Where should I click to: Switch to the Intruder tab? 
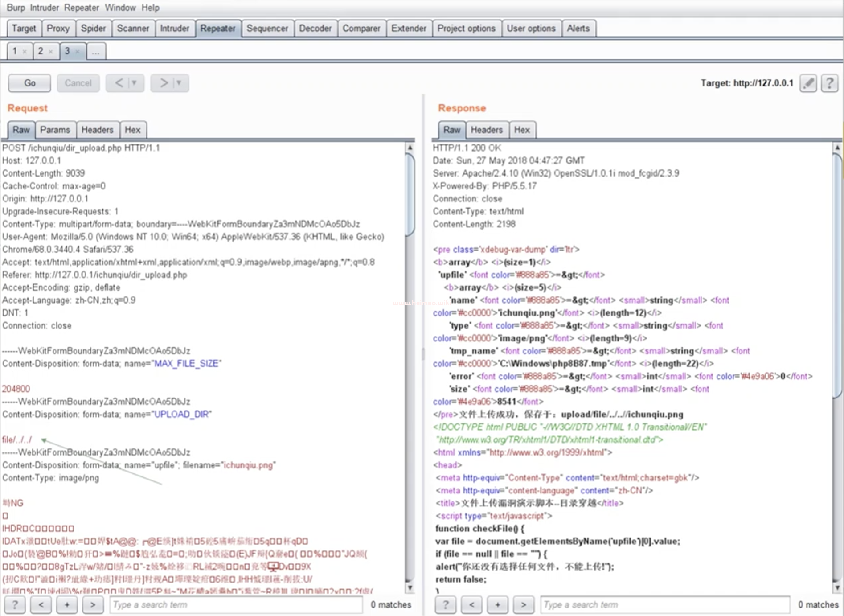(174, 29)
